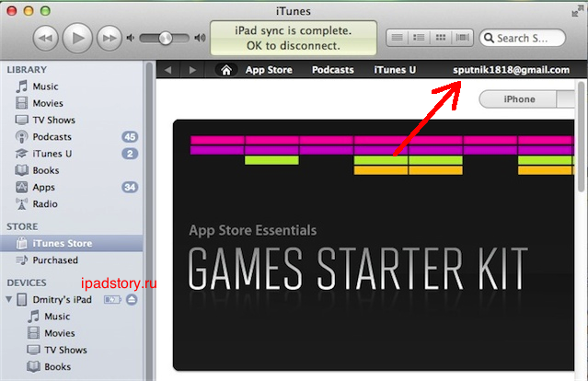Viewport: 588px width, 381px height.
Task: Click the Search Store field
Action: [522, 38]
